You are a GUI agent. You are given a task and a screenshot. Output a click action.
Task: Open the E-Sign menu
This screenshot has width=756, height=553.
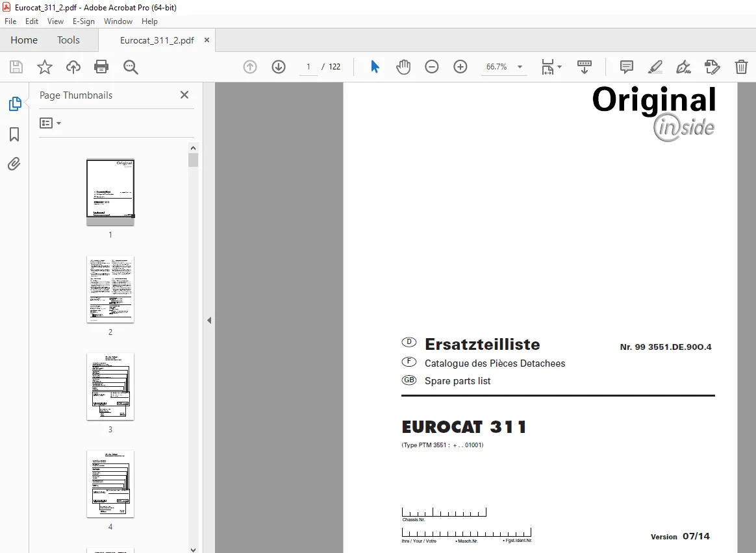83,21
